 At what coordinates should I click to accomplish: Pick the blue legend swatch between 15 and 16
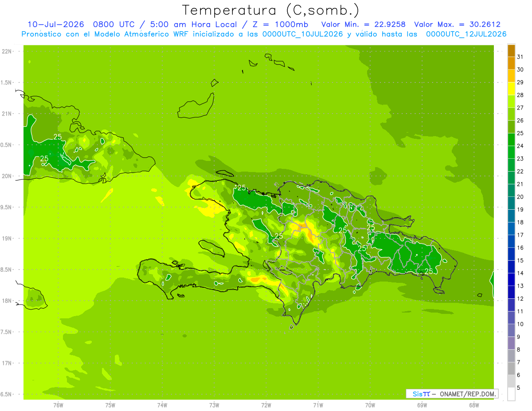511,254
